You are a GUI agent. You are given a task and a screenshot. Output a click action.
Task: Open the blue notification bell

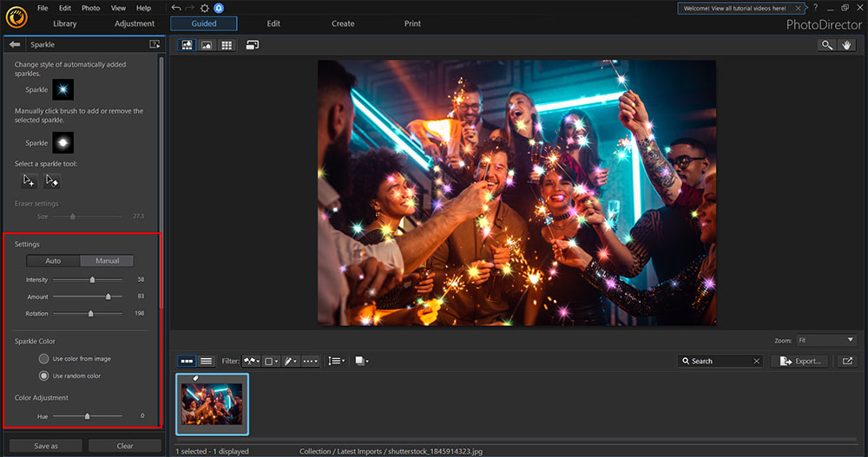click(x=219, y=8)
